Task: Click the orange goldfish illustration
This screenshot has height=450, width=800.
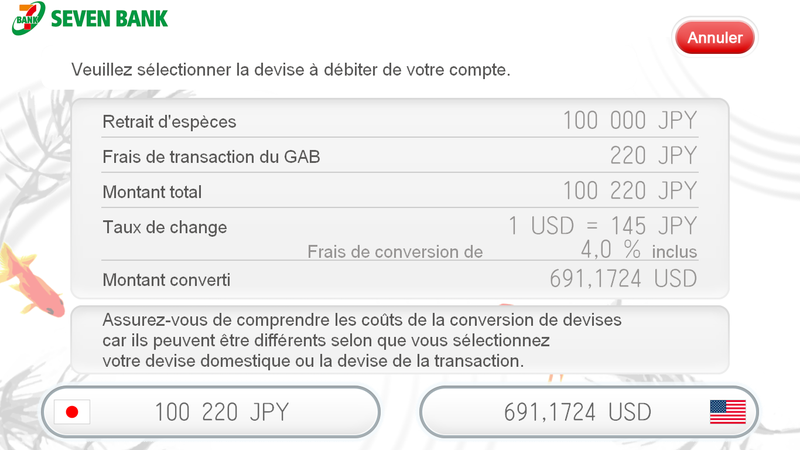Action: 31,280
